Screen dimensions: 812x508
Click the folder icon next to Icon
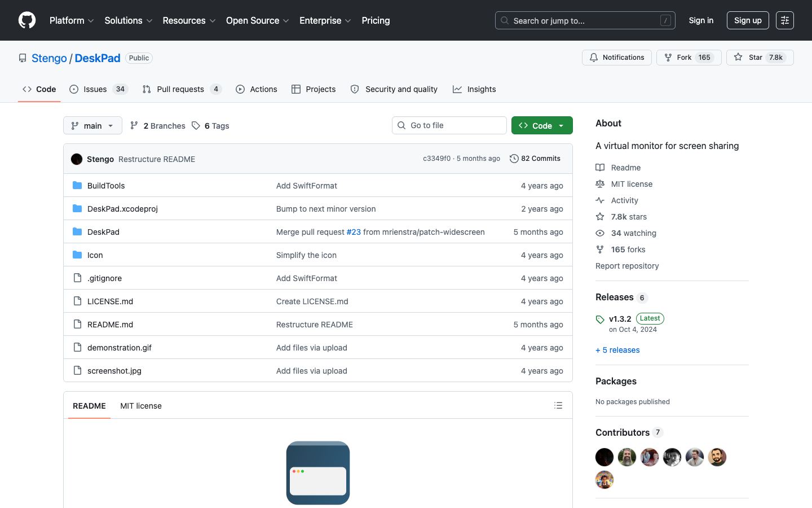tap(77, 255)
